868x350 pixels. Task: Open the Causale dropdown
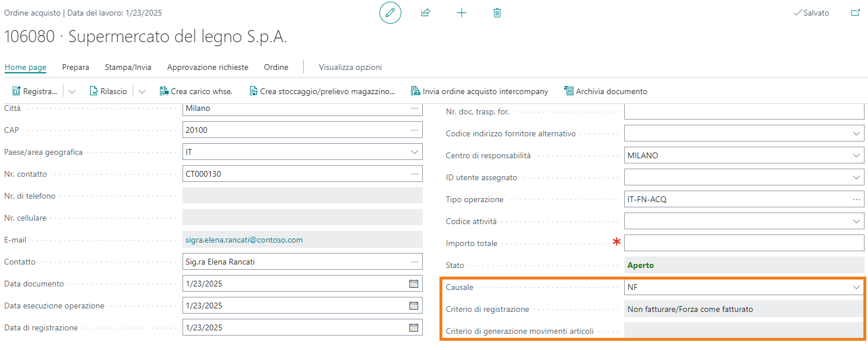[856, 287]
